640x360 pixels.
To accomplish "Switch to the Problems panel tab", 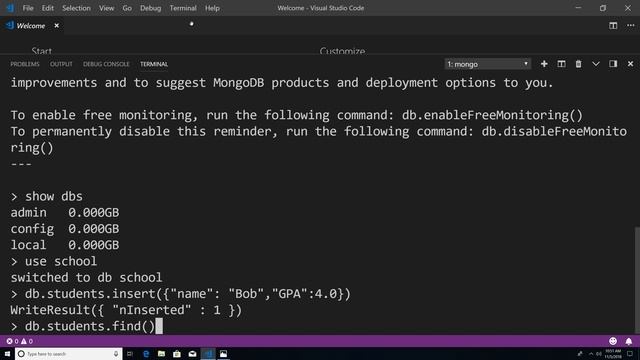I will [x=25, y=64].
